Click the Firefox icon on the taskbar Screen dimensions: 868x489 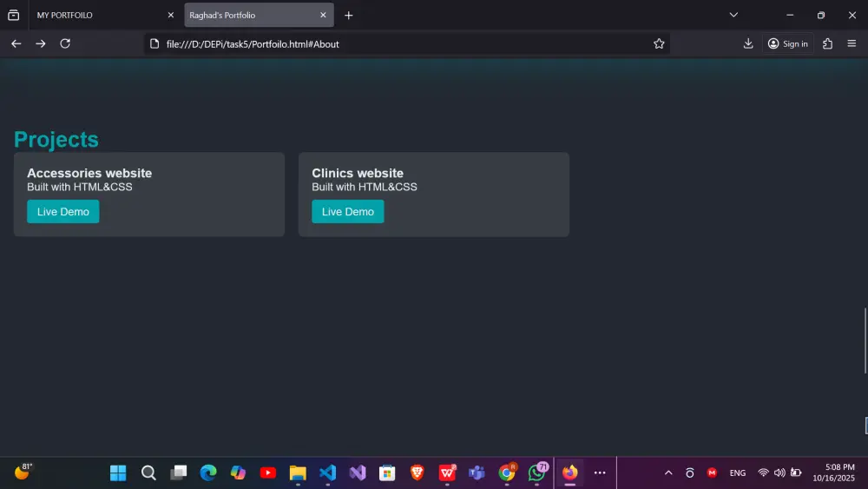(x=570, y=473)
